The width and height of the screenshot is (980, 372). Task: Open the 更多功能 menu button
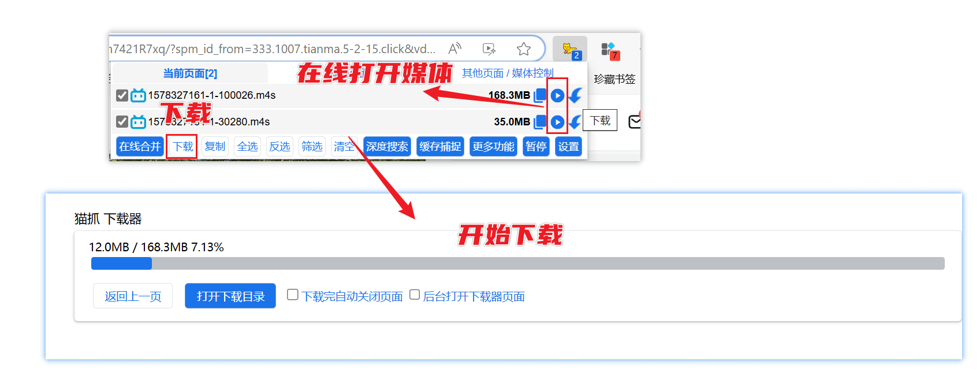tap(493, 147)
